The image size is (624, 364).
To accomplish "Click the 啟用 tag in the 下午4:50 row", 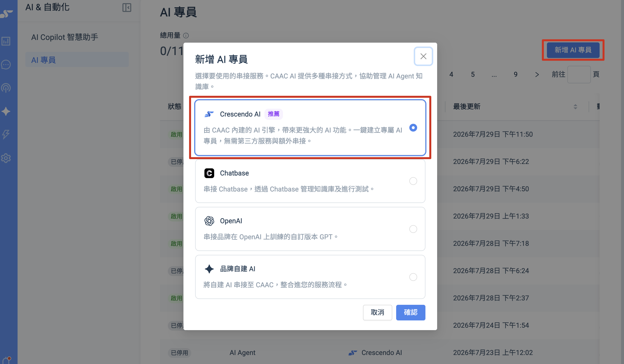I will coord(176,189).
